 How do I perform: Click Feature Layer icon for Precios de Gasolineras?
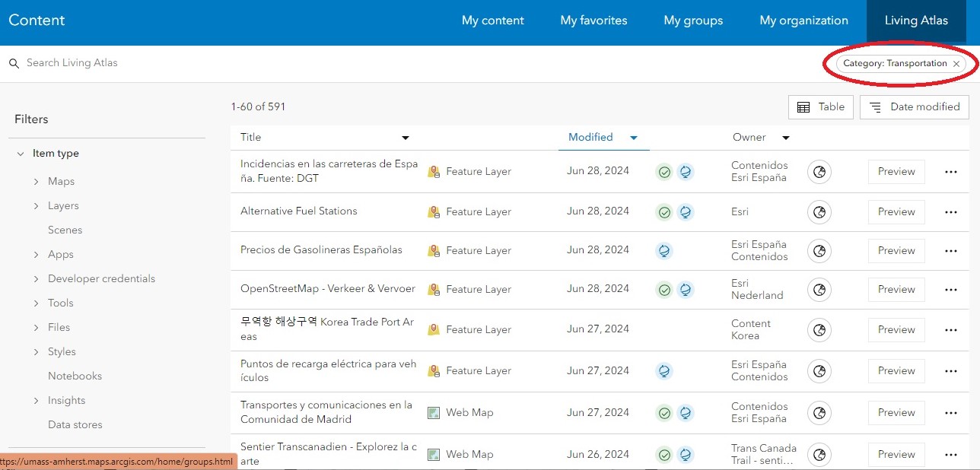(434, 250)
